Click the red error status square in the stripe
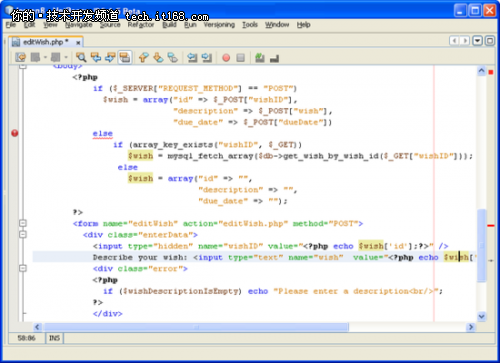500x363 pixels. tap(491, 72)
